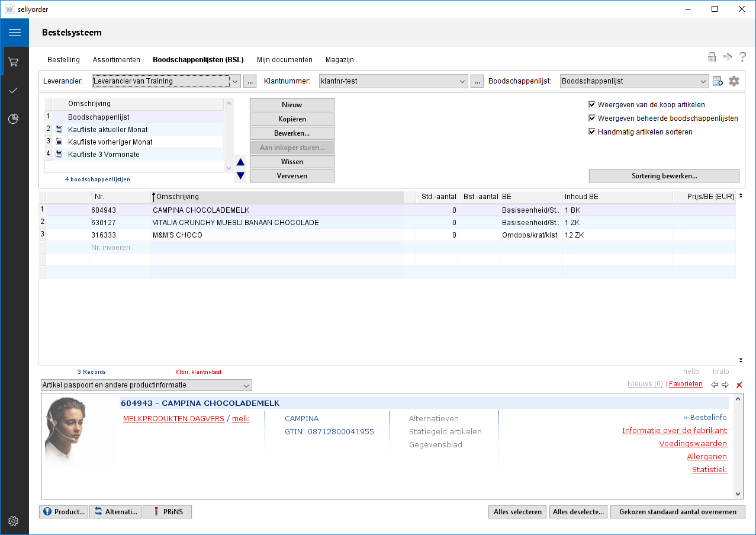The height and width of the screenshot is (535, 756).
Task: Open the Klantnummer dropdown
Action: point(462,81)
